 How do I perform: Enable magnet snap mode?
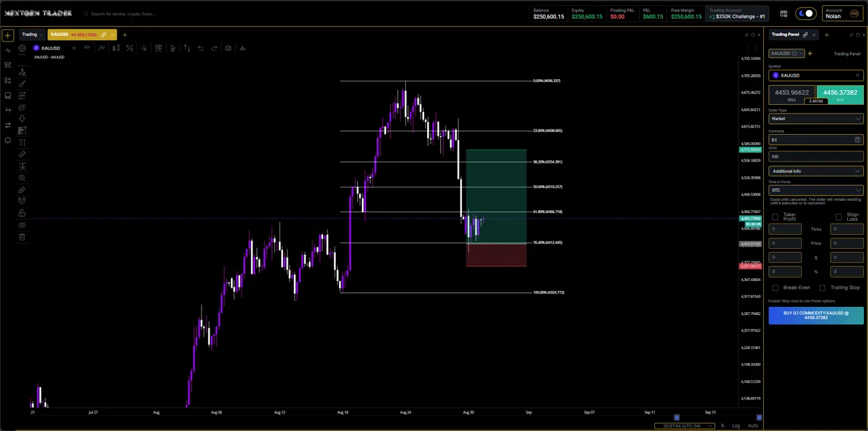click(22, 201)
